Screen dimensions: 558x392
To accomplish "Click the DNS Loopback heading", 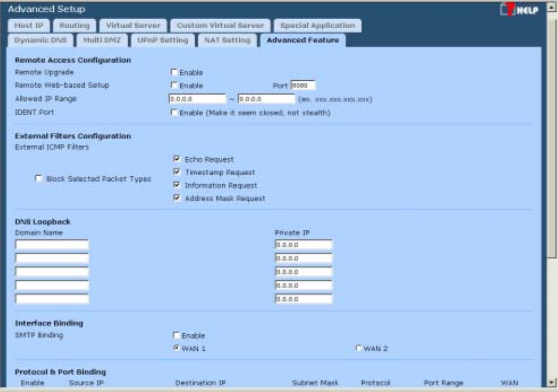I will [43, 221].
